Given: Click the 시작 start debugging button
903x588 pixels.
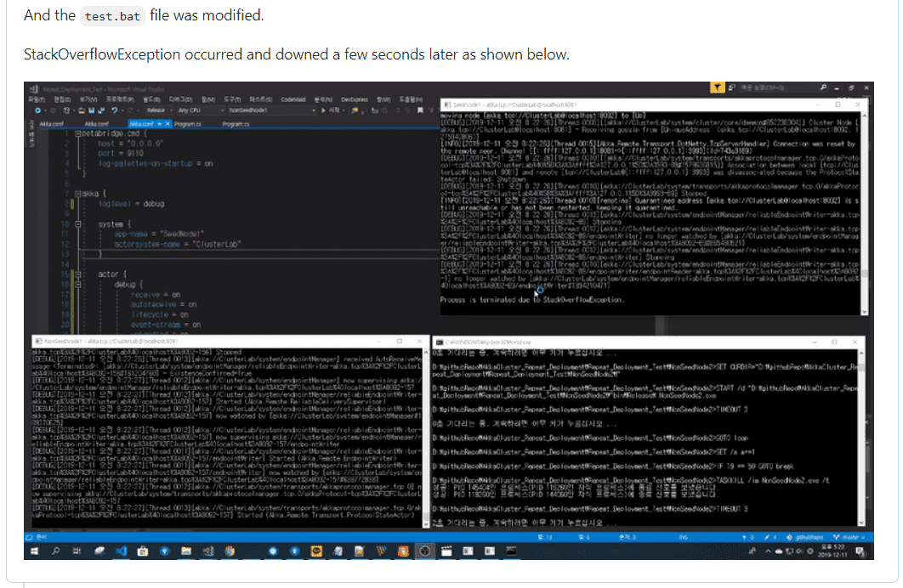Looking at the screenshot, I should (330, 110).
